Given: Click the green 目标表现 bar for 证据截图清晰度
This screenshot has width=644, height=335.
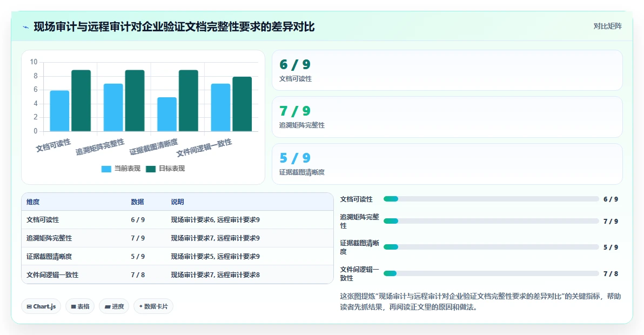Looking at the screenshot, I should pyautogui.click(x=189, y=100).
